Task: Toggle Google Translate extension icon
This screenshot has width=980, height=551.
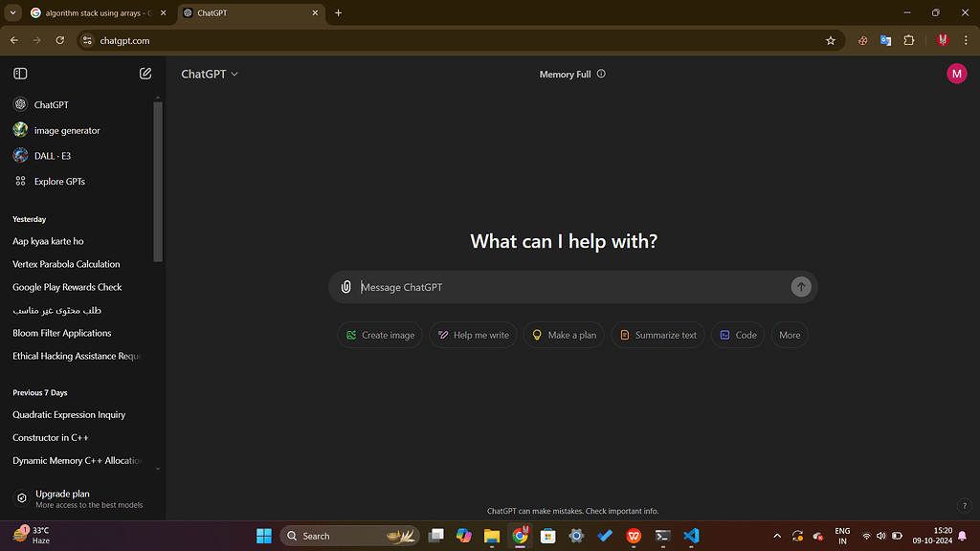Action: (x=885, y=40)
